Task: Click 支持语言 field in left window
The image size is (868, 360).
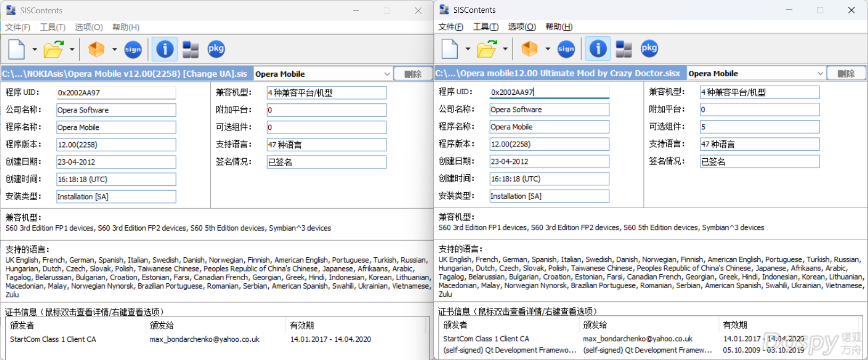Action: tap(326, 145)
